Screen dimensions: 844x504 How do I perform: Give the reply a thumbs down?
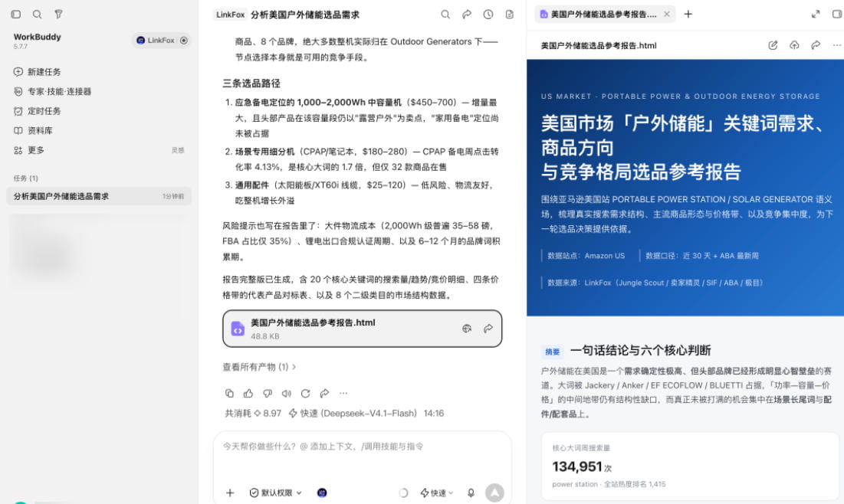(268, 393)
